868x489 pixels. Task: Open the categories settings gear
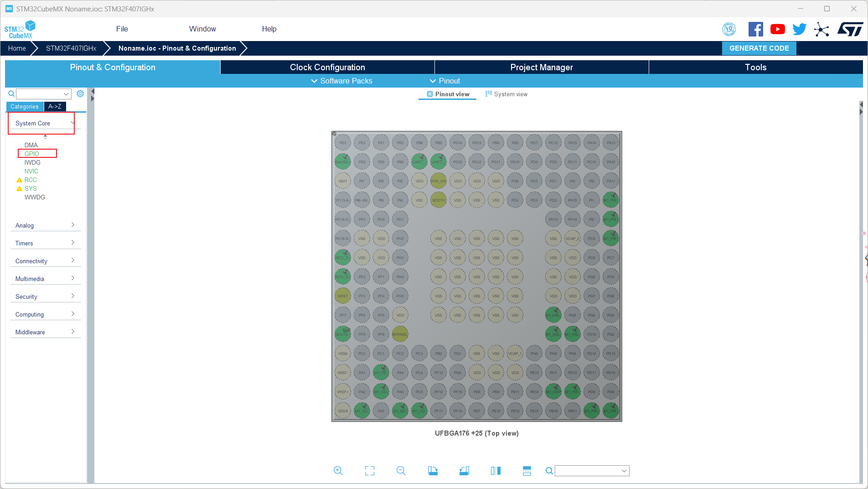[80, 94]
